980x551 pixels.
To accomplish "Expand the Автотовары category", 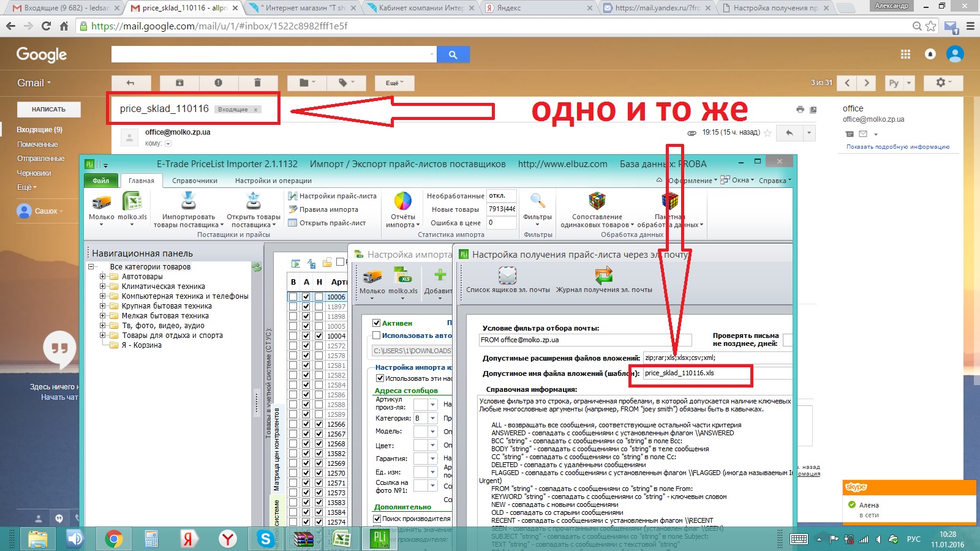I will 103,277.
